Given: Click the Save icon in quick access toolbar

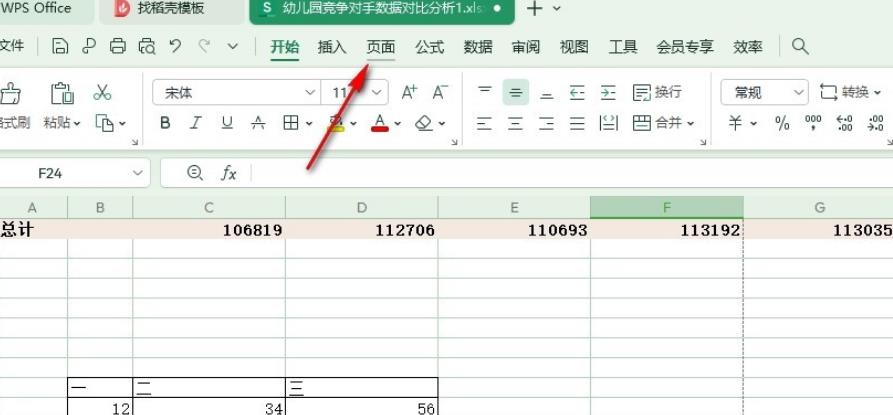Looking at the screenshot, I should (x=60, y=46).
